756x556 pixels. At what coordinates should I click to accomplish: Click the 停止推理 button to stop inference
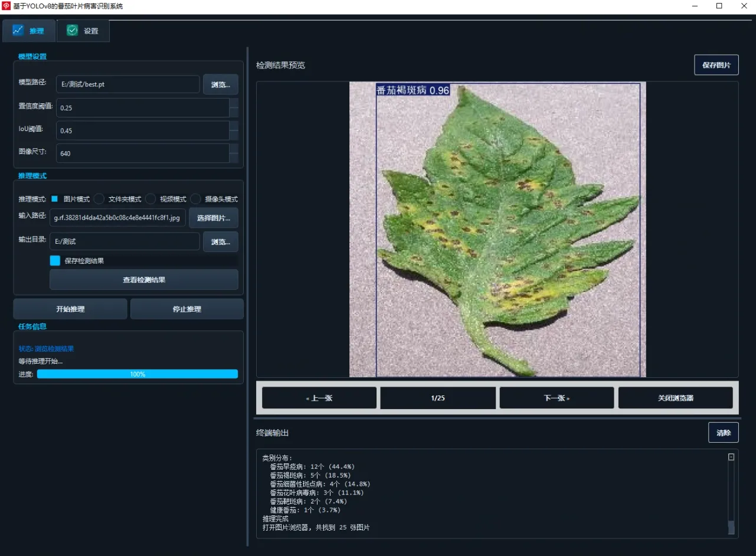(186, 309)
